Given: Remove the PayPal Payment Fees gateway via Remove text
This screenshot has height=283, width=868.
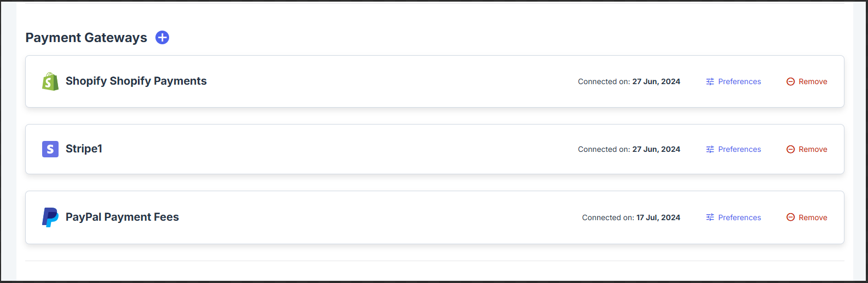Looking at the screenshot, I should click(x=813, y=217).
